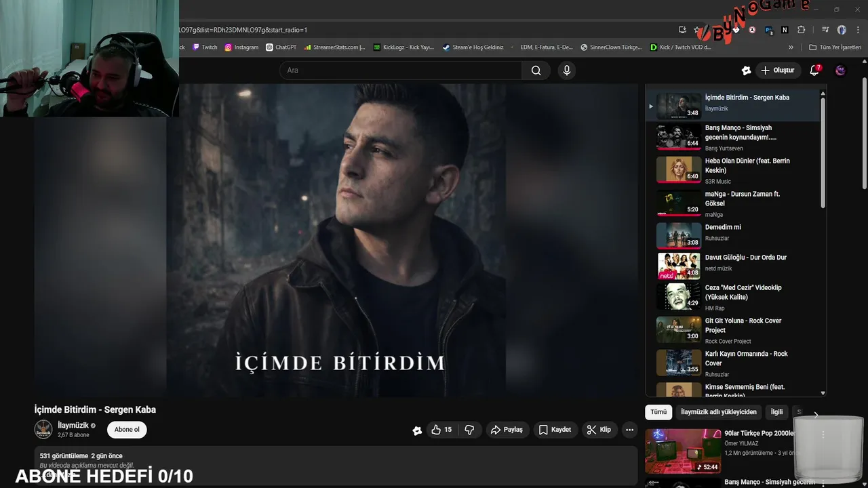Open the Chrome three-dot menu
The image size is (868, 488).
tap(856, 30)
